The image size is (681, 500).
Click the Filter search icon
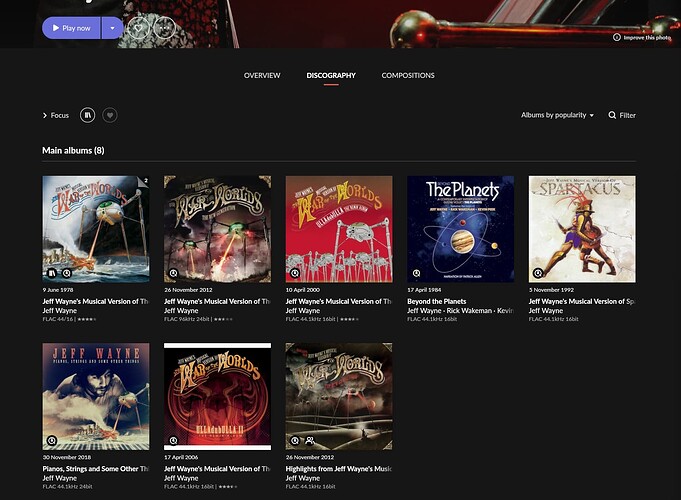(x=612, y=115)
